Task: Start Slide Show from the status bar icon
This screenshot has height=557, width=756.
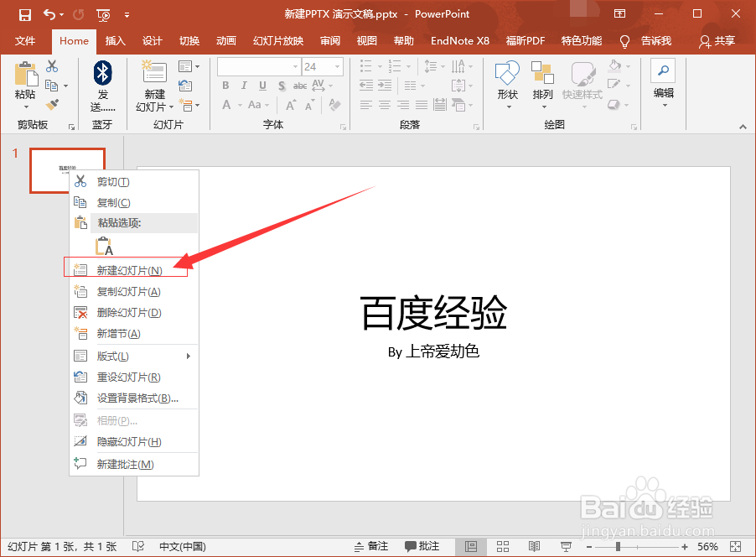Action: [x=566, y=546]
